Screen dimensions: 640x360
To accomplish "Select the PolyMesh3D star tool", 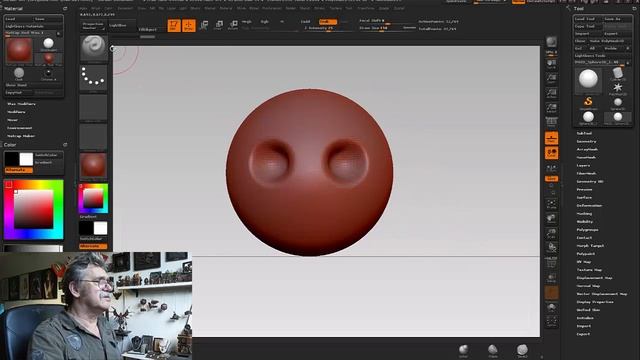I will tap(618, 88).
